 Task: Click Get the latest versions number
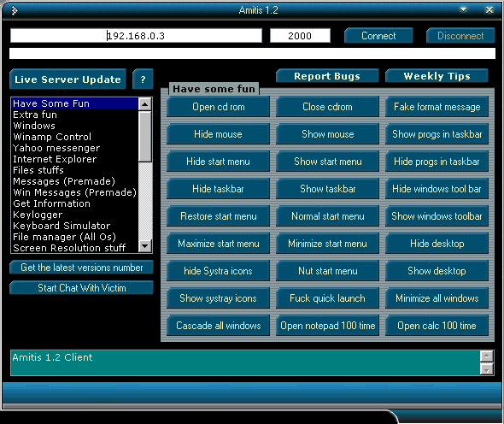click(x=82, y=268)
